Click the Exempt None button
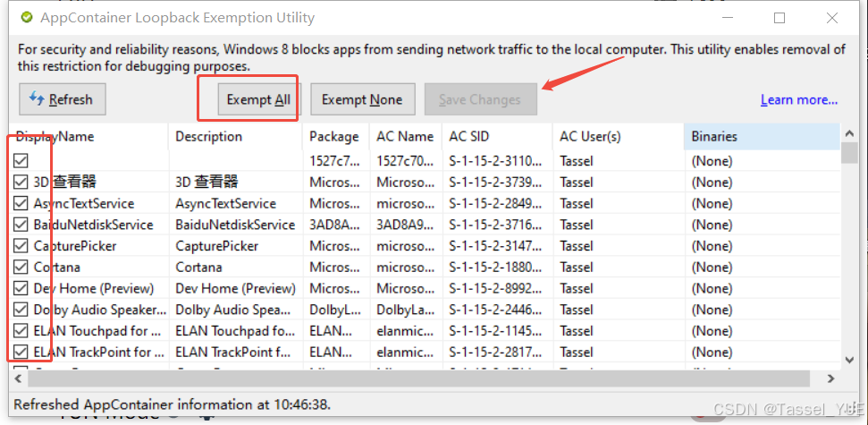 point(362,99)
